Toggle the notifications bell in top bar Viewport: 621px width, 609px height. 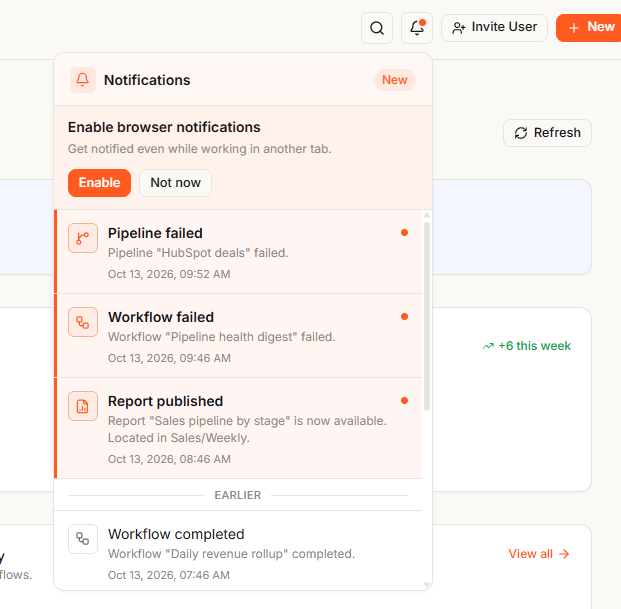(x=417, y=28)
